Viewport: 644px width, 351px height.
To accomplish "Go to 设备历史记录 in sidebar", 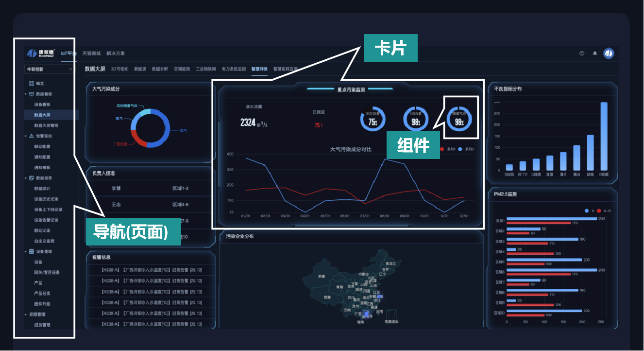I will 46,199.
